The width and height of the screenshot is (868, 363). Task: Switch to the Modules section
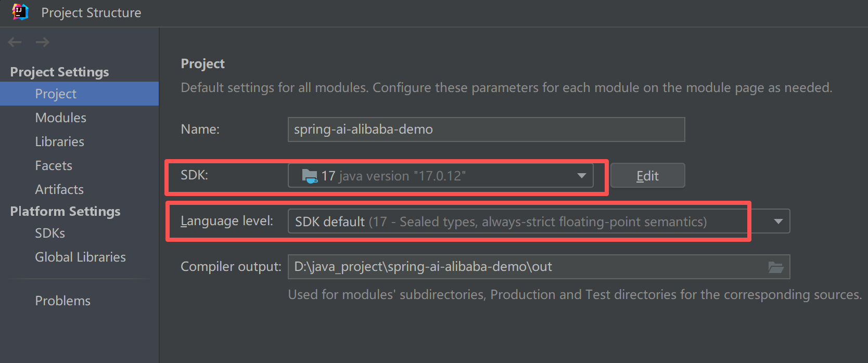point(60,118)
